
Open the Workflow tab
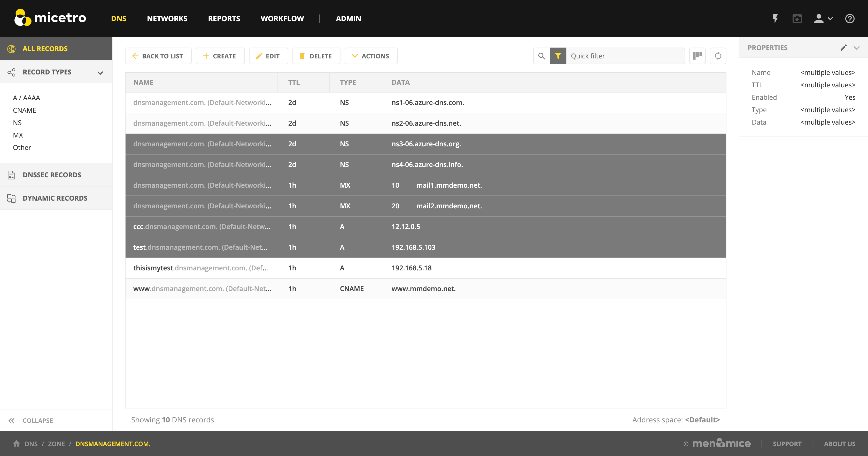(x=282, y=19)
